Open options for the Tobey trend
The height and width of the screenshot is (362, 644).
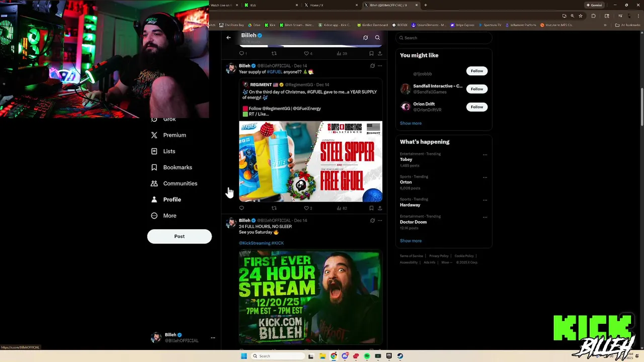[x=485, y=155]
